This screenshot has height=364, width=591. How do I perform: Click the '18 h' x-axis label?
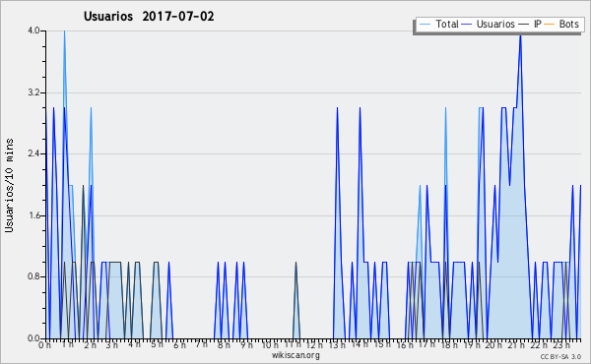(449, 344)
